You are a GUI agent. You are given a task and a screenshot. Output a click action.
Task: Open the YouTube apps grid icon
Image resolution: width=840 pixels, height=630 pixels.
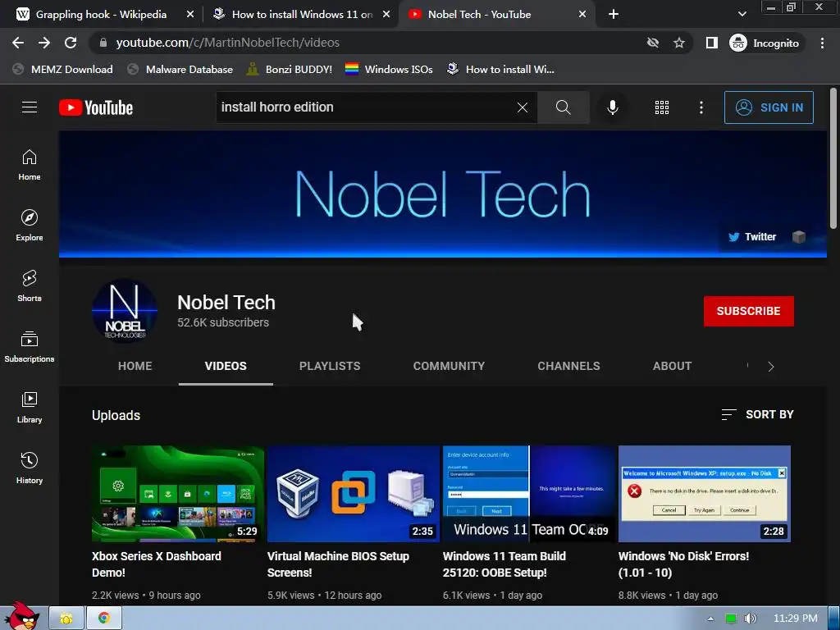[662, 107]
